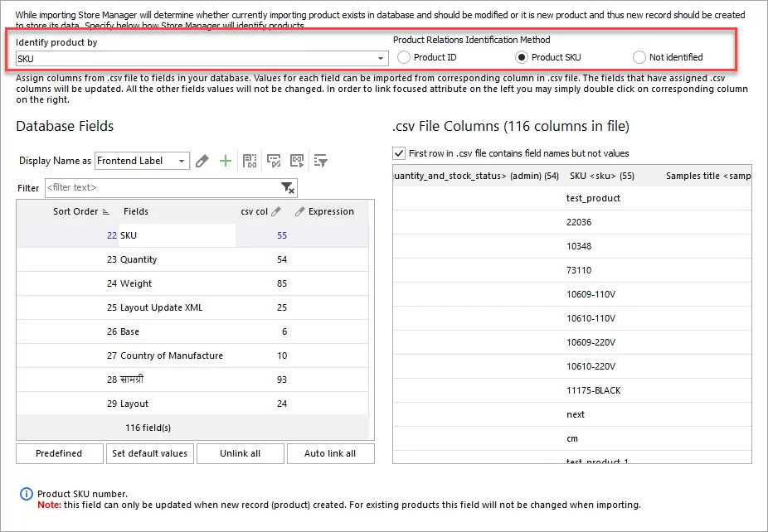This screenshot has height=532, width=768.
Task: Click csv col value 85 in Weight row
Action: (282, 283)
